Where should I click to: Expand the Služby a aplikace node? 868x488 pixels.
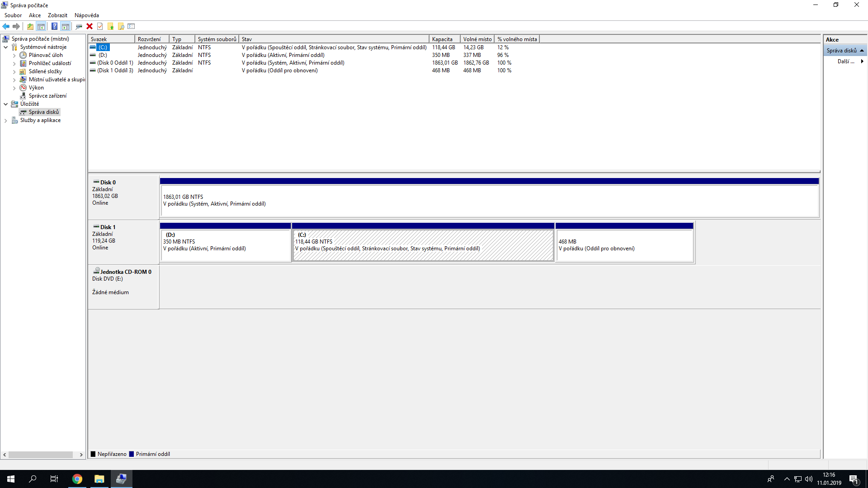(x=5, y=121)
